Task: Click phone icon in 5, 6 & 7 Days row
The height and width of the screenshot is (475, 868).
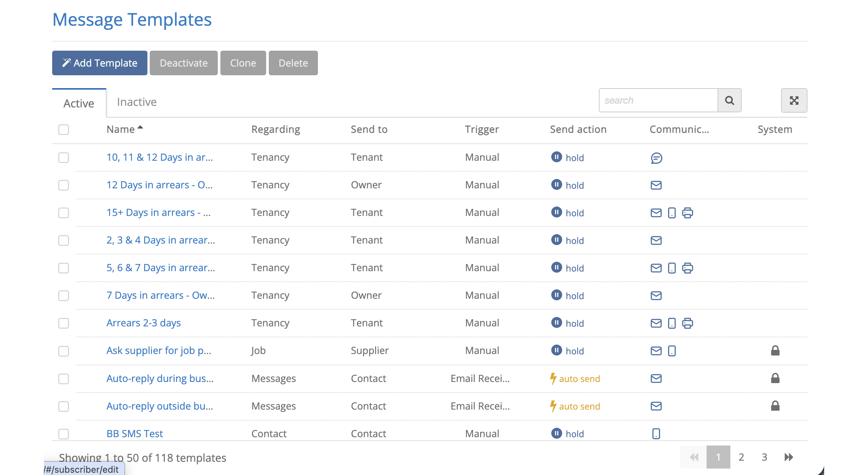Action: coord(672,268)
